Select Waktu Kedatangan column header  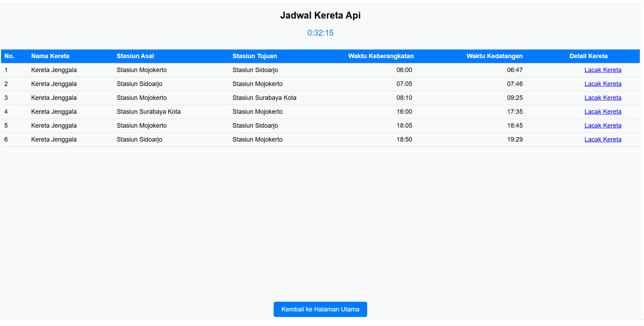tap(494, 56)
